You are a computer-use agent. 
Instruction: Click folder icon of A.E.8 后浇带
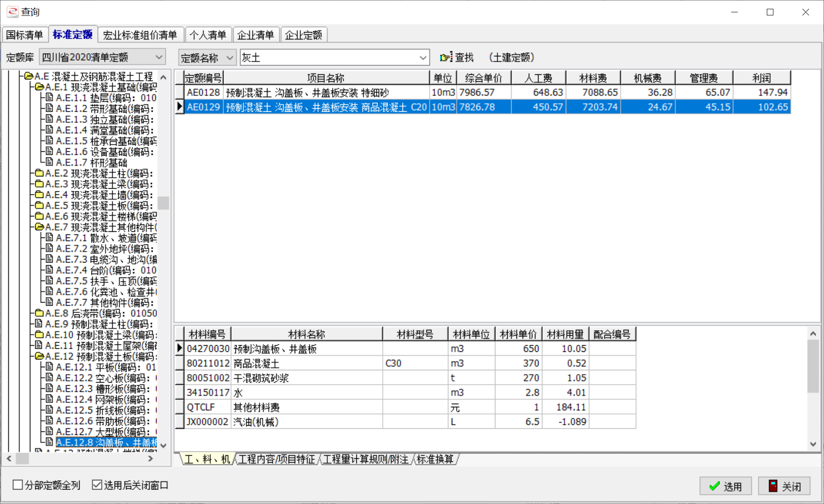click(x=39, y=313)
